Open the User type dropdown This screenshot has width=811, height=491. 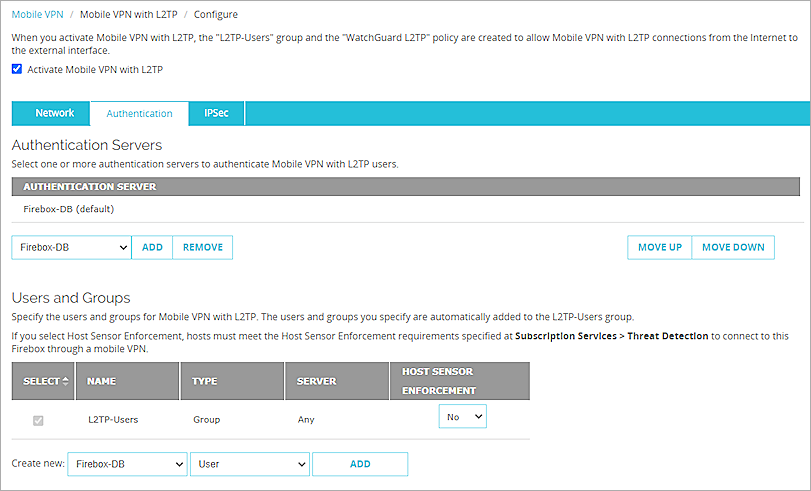[250, 464]
